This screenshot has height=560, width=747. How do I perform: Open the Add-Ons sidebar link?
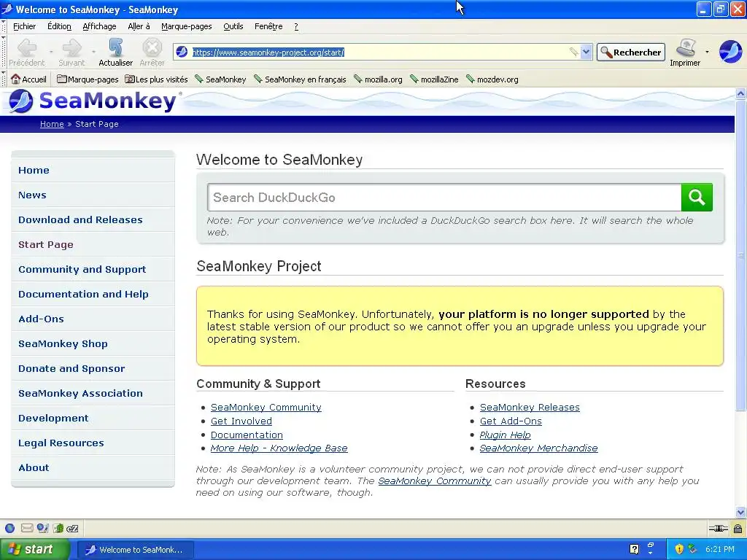[x=41, y=319]
